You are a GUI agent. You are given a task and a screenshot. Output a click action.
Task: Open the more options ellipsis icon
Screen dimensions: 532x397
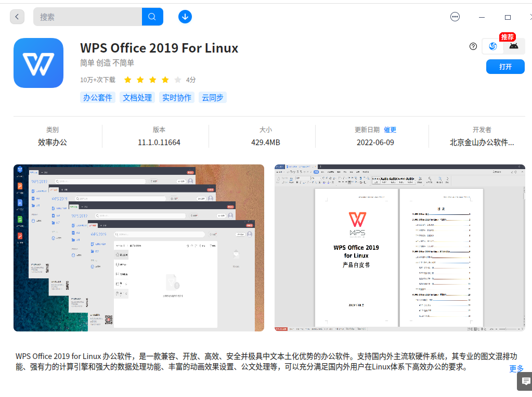coord(455,16)
